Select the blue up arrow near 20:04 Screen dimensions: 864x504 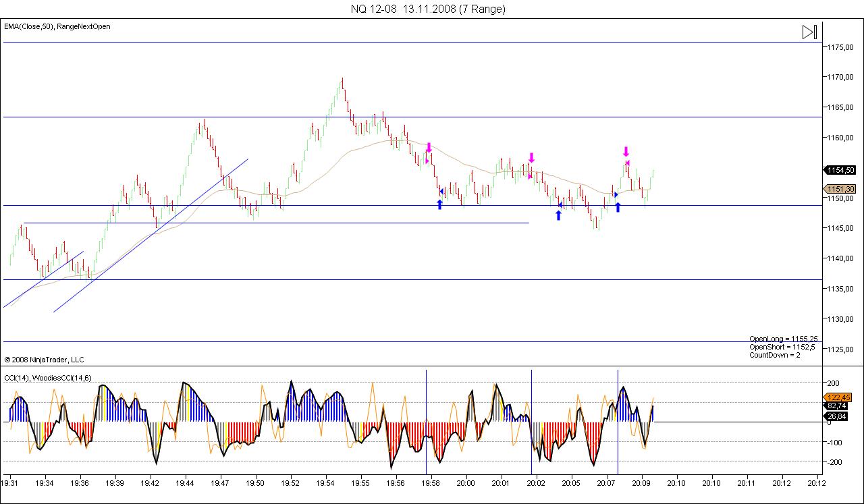pyautogui.click(x=558, y=215)
